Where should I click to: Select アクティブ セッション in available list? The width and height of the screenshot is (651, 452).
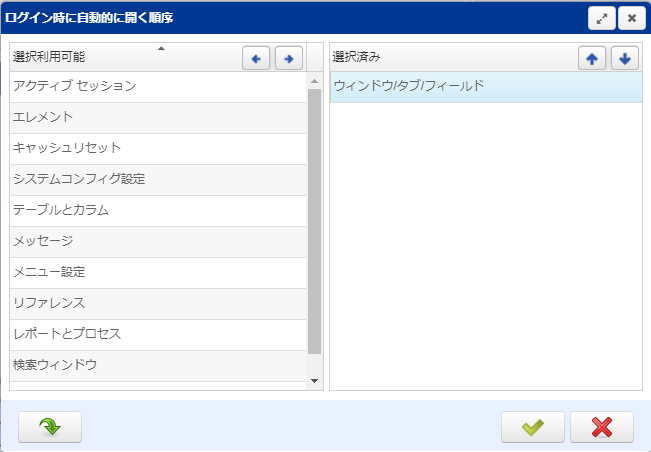tap(158, 87)
